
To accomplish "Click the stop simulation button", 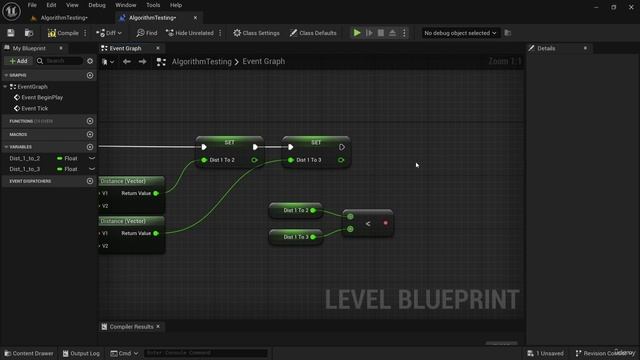I will tap(381, 33).
